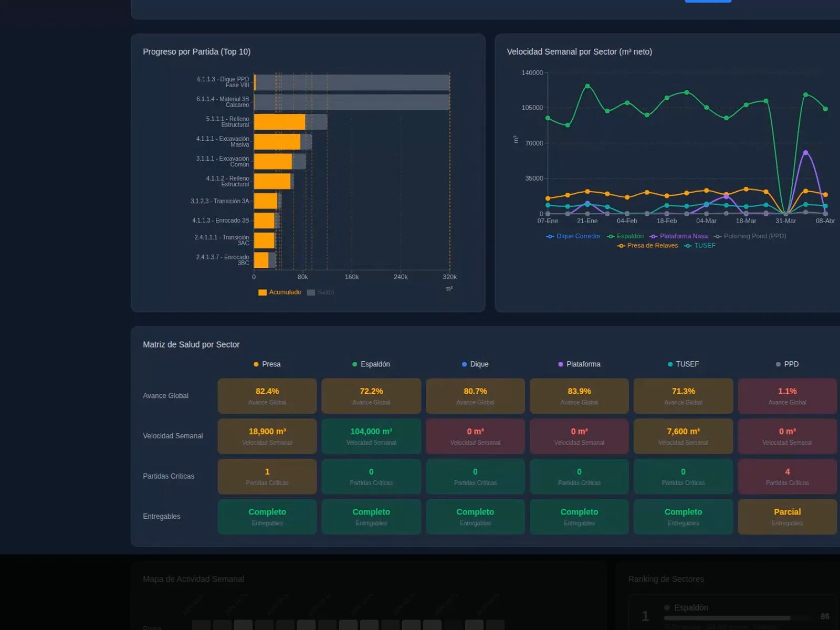Click the PPD column header in matrix

tap(787, 364)
